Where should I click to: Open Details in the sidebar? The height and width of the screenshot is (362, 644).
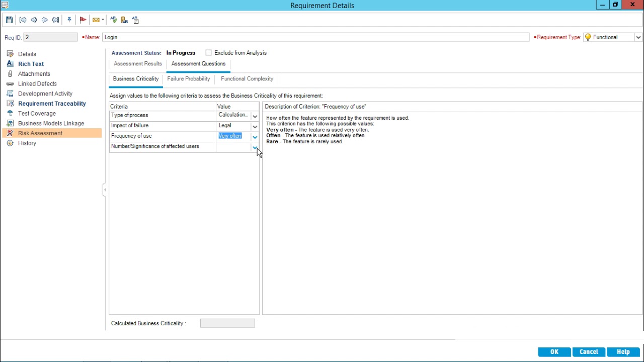coord(27,54)
